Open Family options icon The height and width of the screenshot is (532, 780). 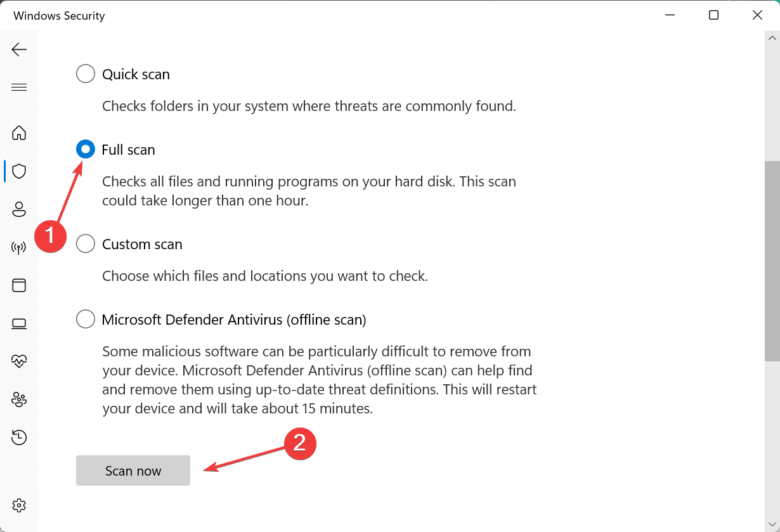[19, 399]
